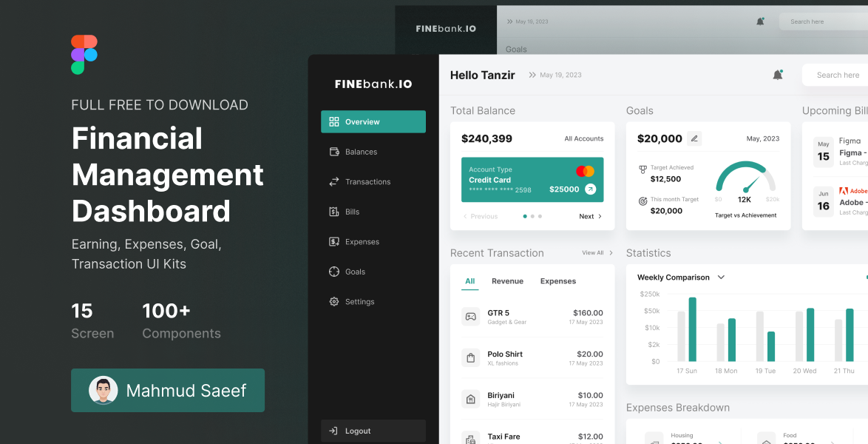
Task: Click the gamepad icon beside GTR 5
Action: click(x=471, y=316)
